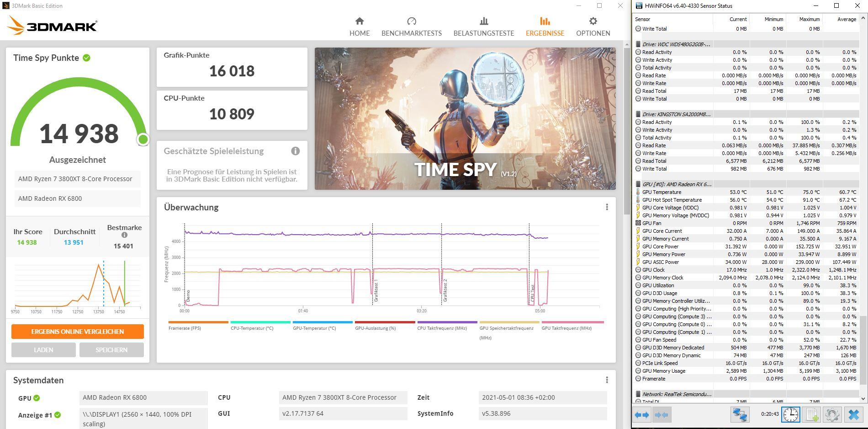Click the Current column header in HWiNFO
Viewport: 868px width, 429px height.
click(x=731, y=19)
